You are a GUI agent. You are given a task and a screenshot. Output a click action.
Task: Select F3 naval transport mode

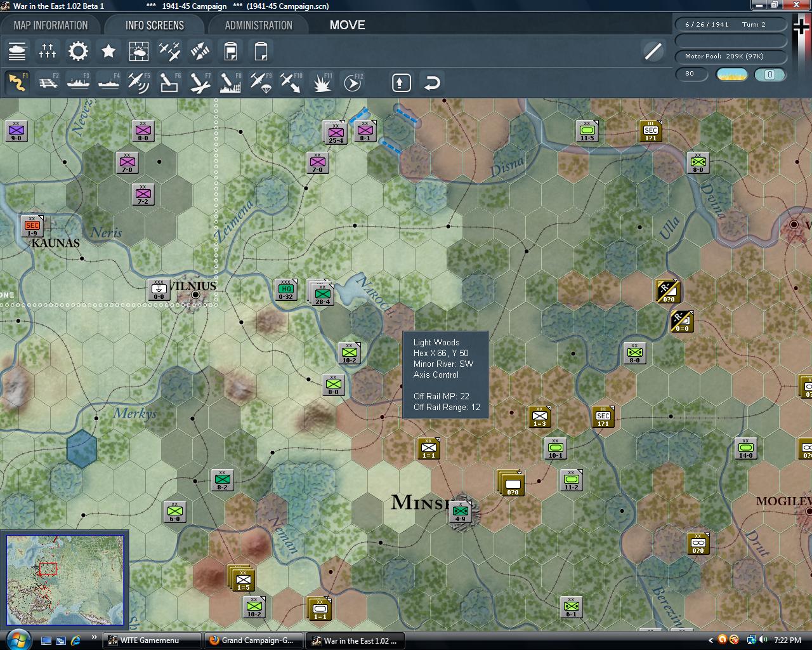(78, 83)
